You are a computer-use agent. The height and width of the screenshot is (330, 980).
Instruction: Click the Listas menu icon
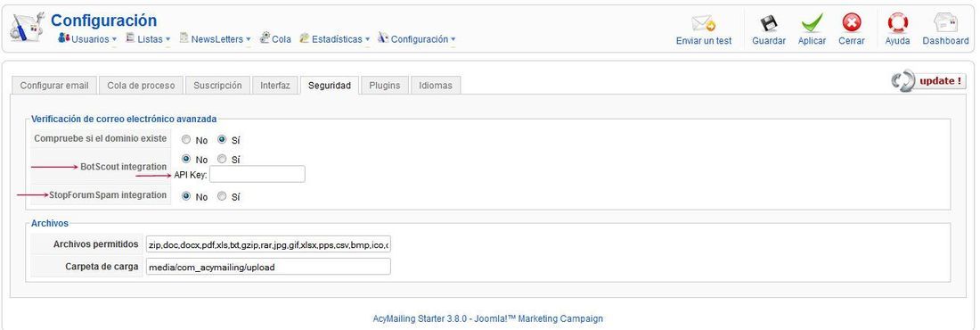click(130, 38)
